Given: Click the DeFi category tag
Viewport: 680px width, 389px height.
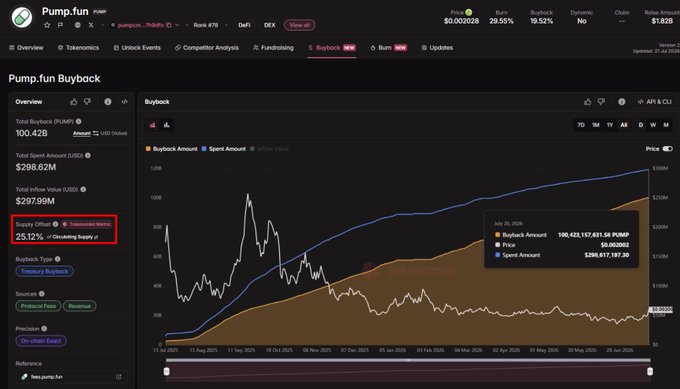Looking at the screenshot, I should point(244,25).
